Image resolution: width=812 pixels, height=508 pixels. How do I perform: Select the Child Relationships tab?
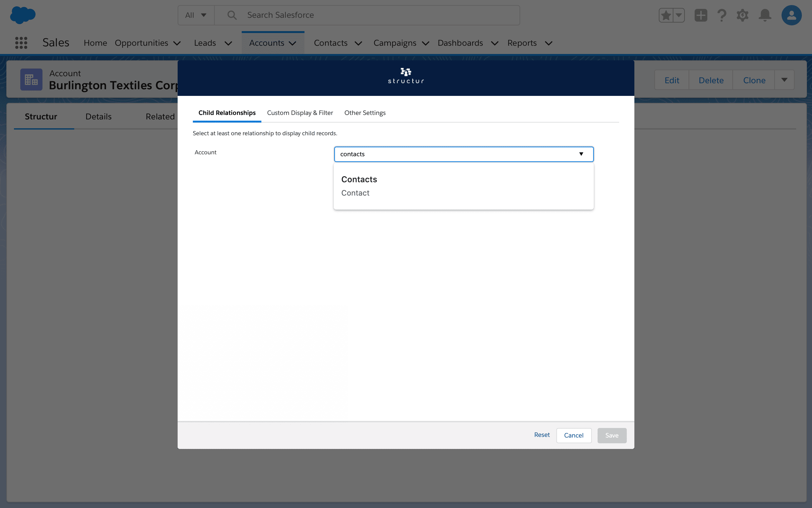click(x=227, y=113)
